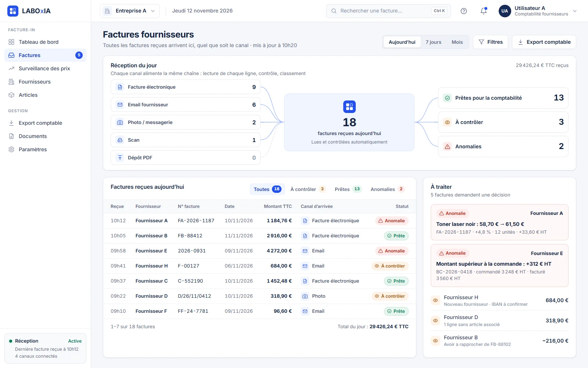Open notifications bell icon
Image resolution: width=588 pixels, height=368 pixels.
coord(484,11)
